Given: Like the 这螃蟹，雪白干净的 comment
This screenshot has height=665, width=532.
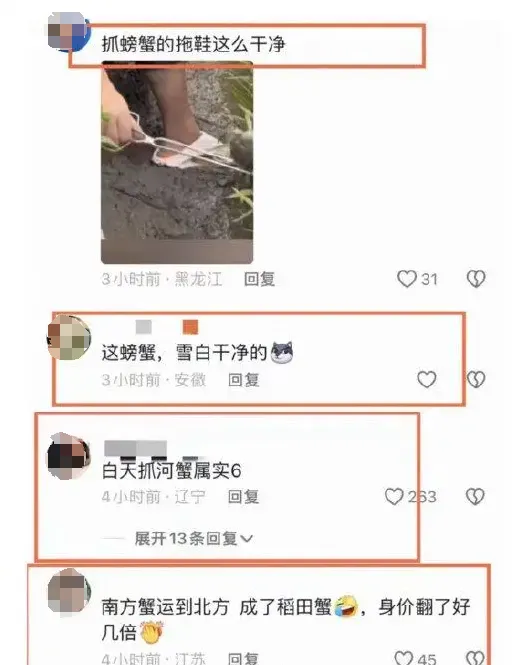Looking at the screenshot, I should pos(426,379).
